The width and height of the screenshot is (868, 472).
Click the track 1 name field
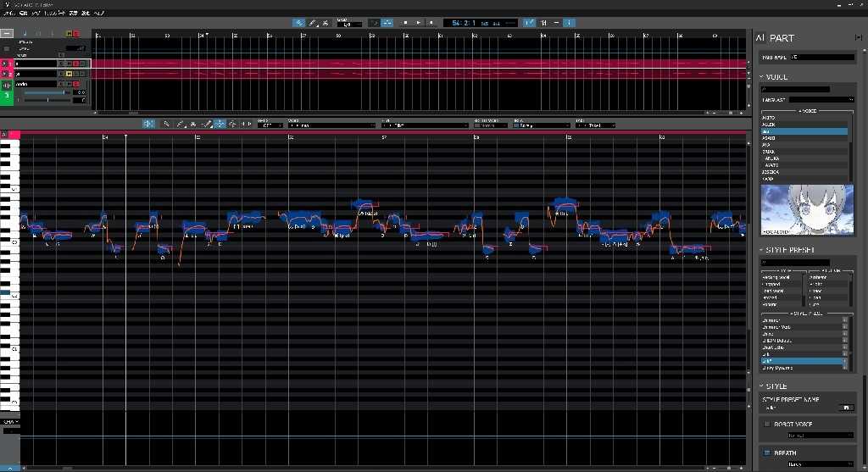36,64
